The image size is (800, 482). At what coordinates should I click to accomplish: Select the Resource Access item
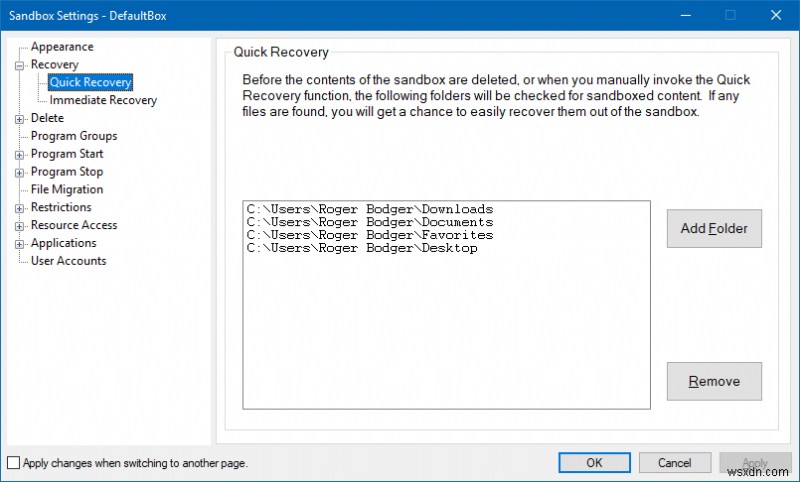[74, 225]
